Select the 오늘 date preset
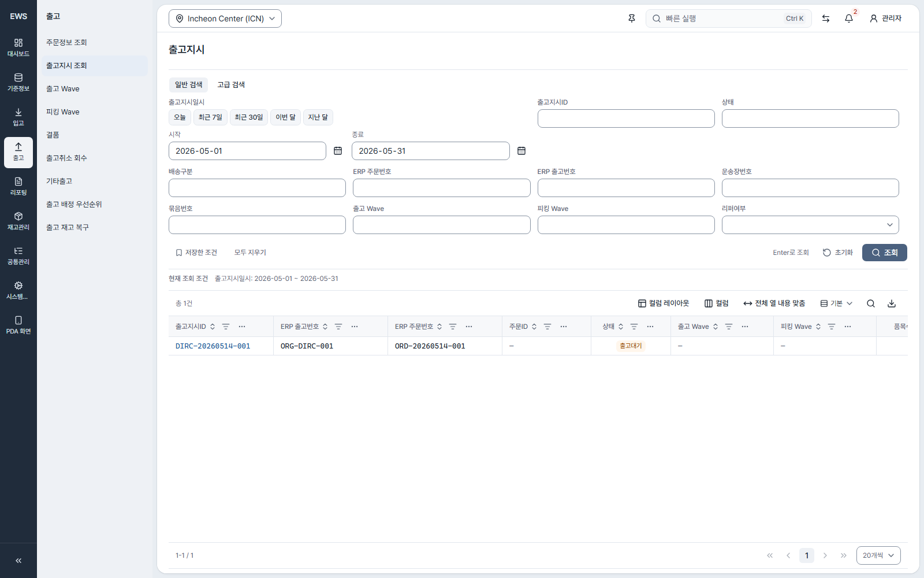Viewport: 924px width, 578px height. (180, 117)
